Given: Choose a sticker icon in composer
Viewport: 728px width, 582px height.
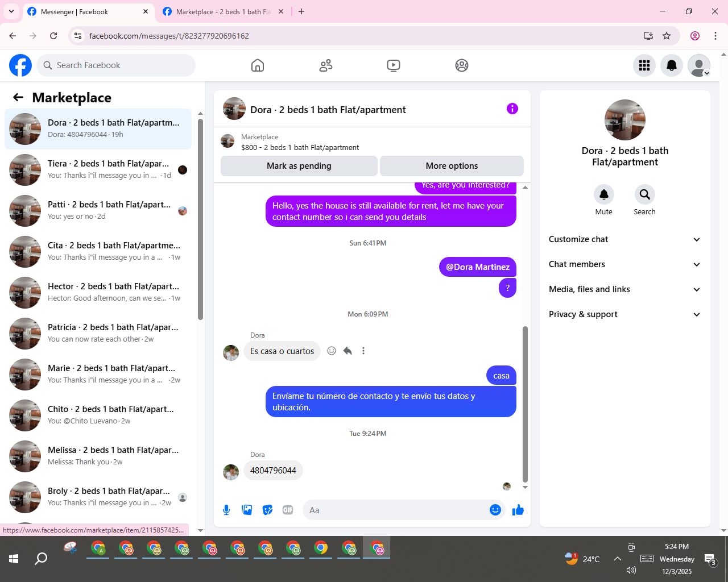Looking at the screenshot, I should tap(267, 510).
